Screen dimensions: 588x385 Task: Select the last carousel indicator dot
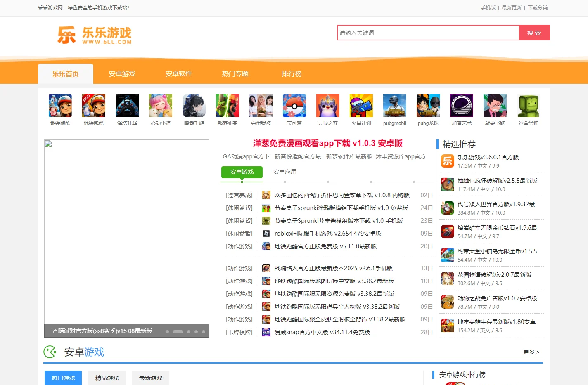(x=204, y=332)
